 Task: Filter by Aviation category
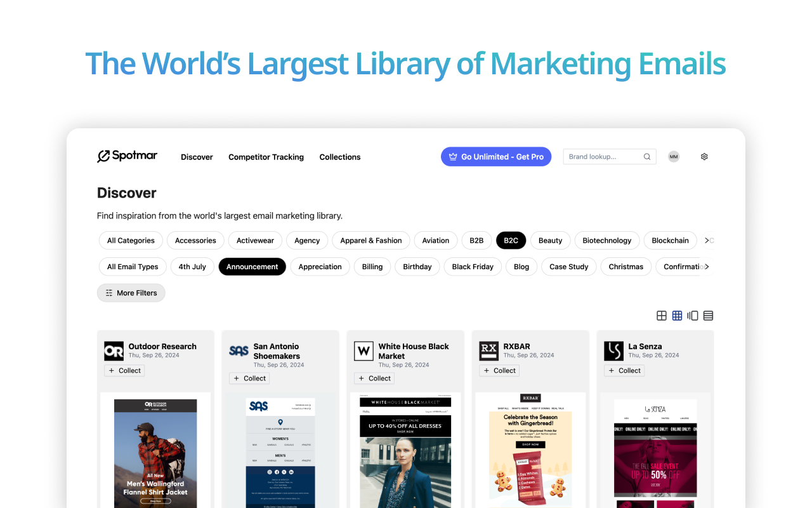click(x=436, y=241)
